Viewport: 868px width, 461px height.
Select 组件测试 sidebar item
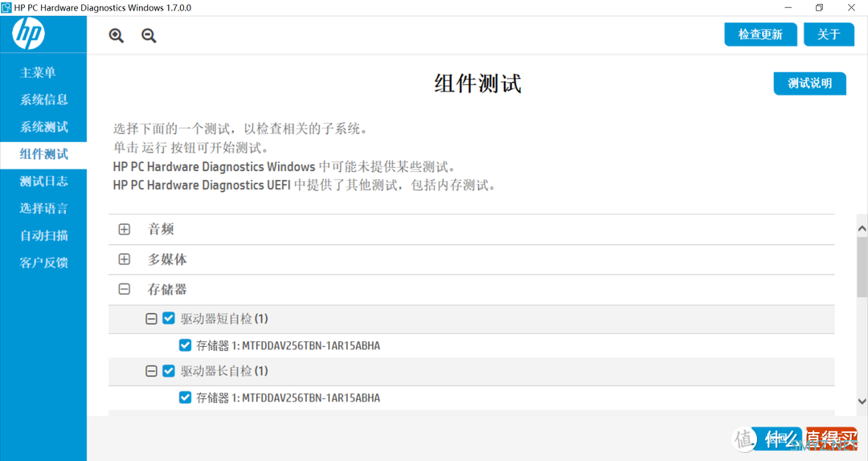pos(43,154)
